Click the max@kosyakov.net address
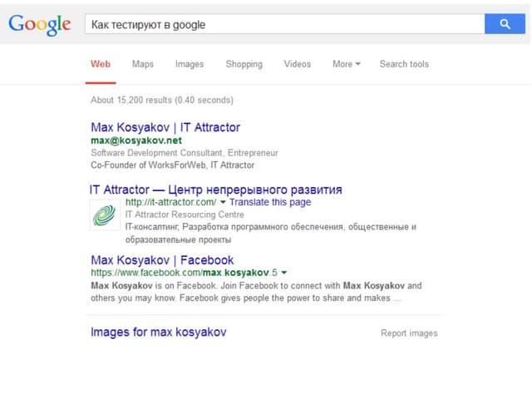 [136, 140]
